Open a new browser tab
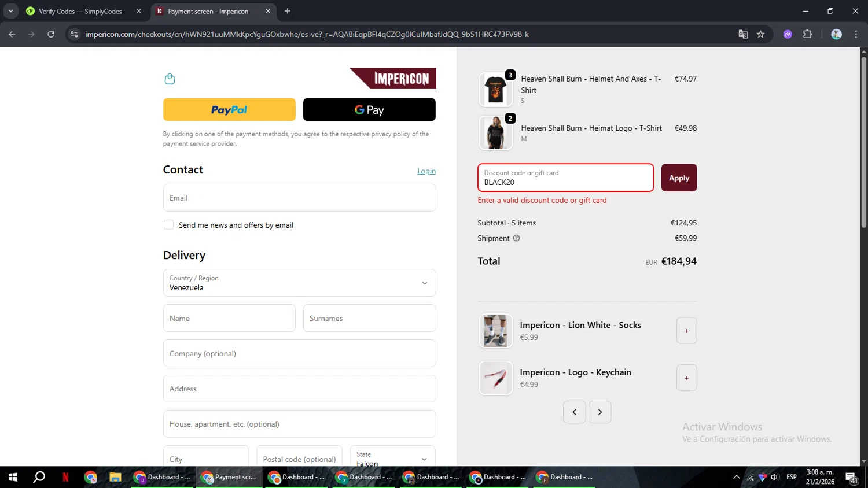This screenshot has width=868, height=488. click(x=288, y=11)
